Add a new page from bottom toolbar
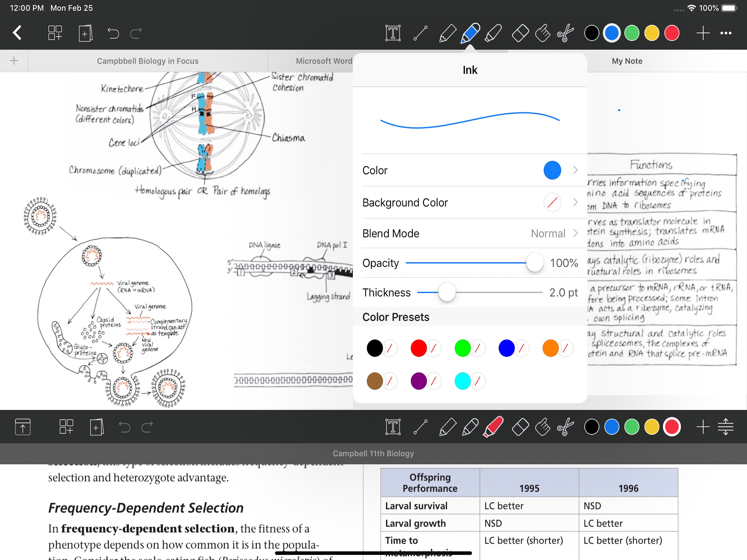 [97, 427]
